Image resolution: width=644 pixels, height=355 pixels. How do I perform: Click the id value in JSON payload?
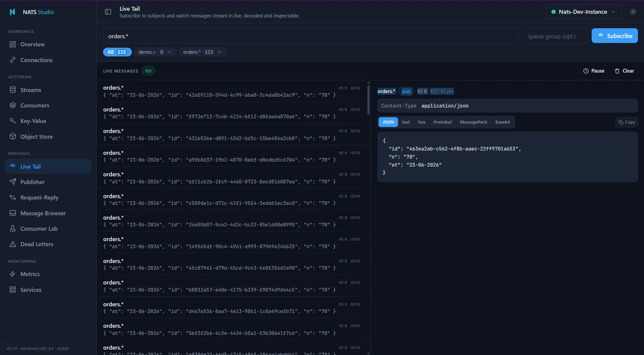(x=462, y=149)
